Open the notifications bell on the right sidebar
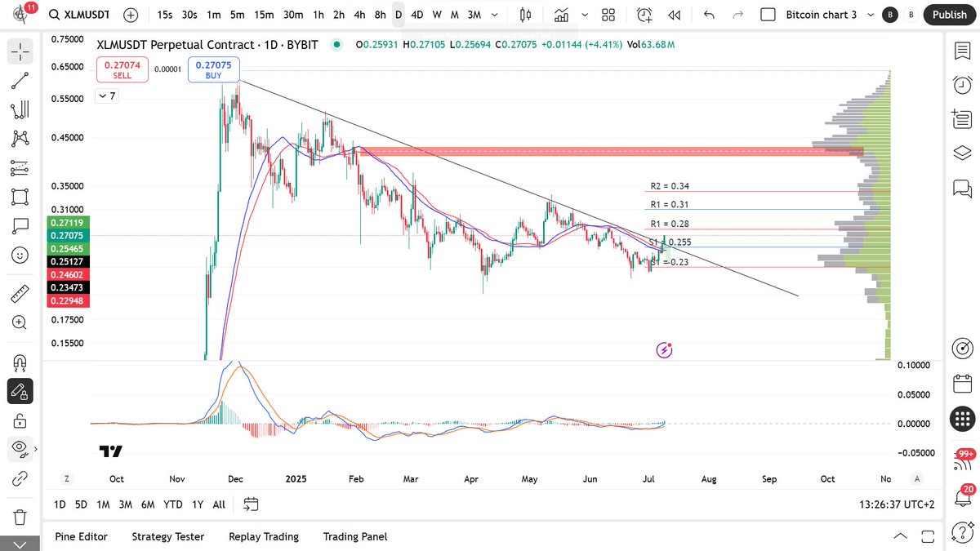 coord(962,495)
